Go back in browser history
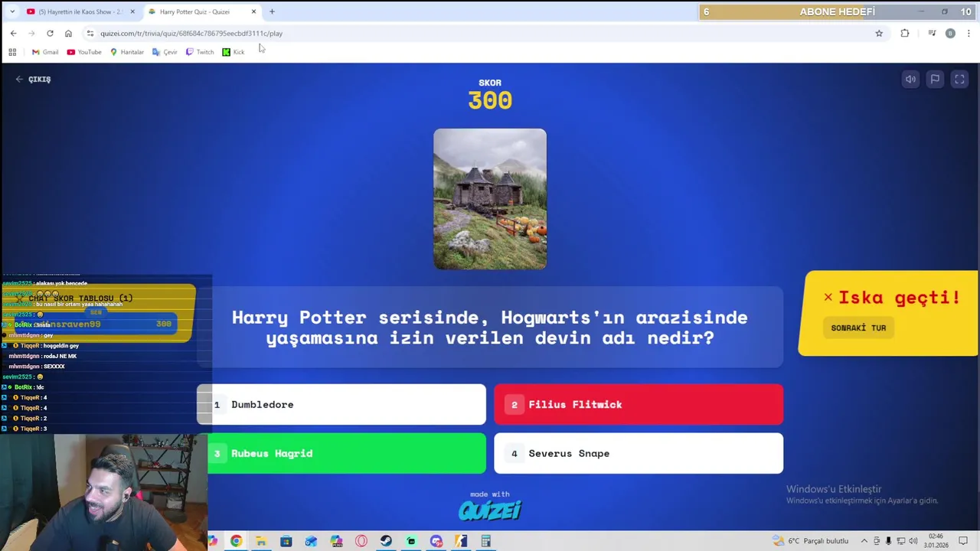This screenshot has height=551, width=980. pos(13,33)
